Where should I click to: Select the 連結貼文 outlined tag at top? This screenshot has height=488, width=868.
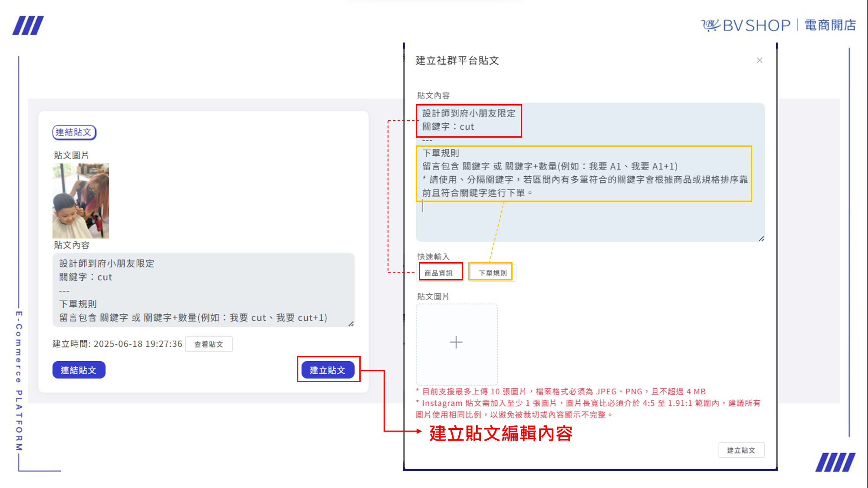coord(74,132)
